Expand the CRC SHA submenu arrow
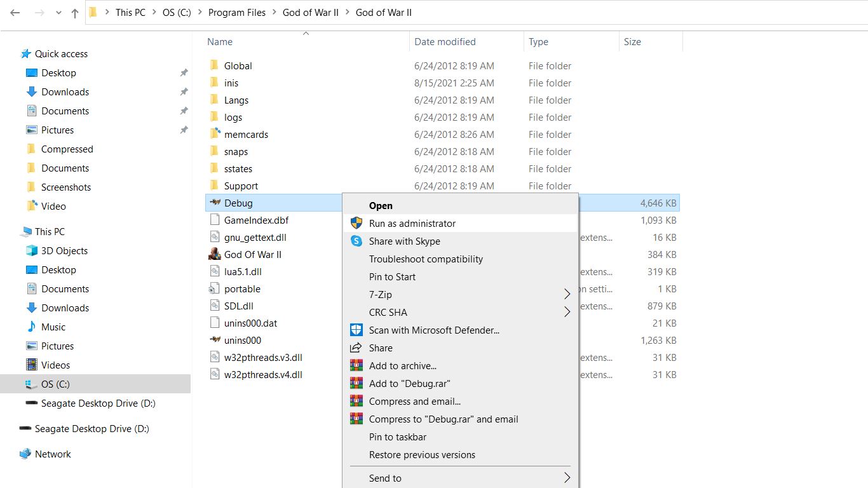The height and width of the screenshot is (488, 868). pos(567,313)
